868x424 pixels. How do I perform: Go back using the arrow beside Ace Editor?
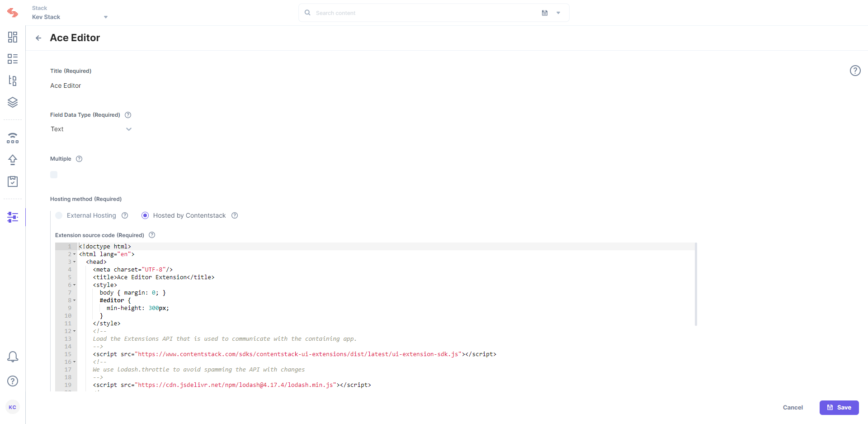(x=38, y=38)
